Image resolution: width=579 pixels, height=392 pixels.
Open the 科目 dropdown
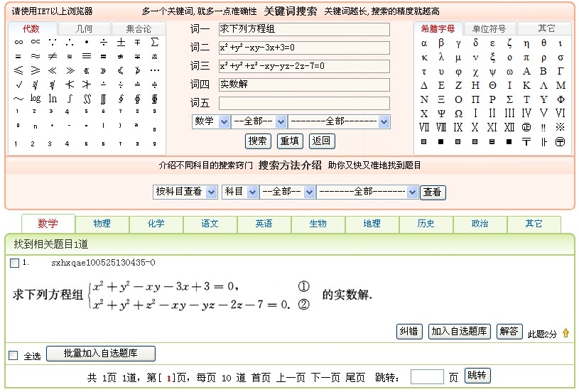coord(239,192)
